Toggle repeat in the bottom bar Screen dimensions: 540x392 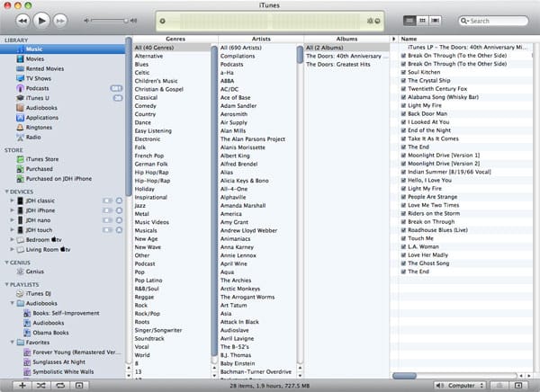(x=60, y=386)
